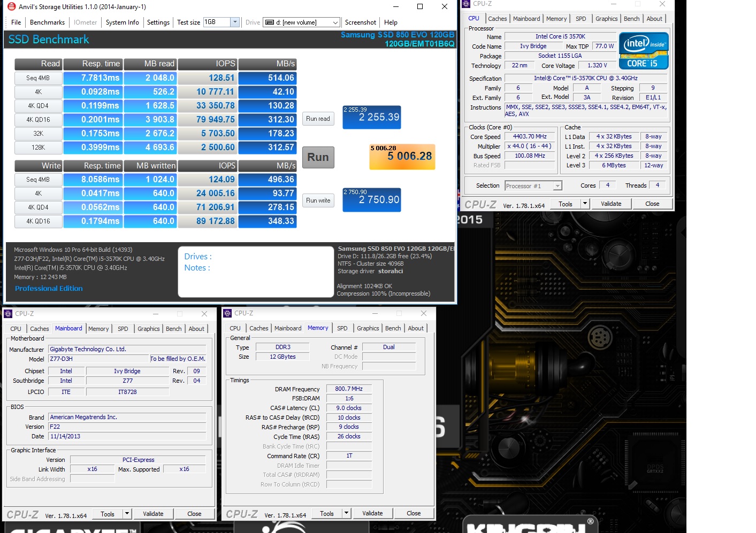This screenshot has height=533, width=756.
Task: Click Seq 4MB read 514.06 MB/s value
Action: pos(267,78)
